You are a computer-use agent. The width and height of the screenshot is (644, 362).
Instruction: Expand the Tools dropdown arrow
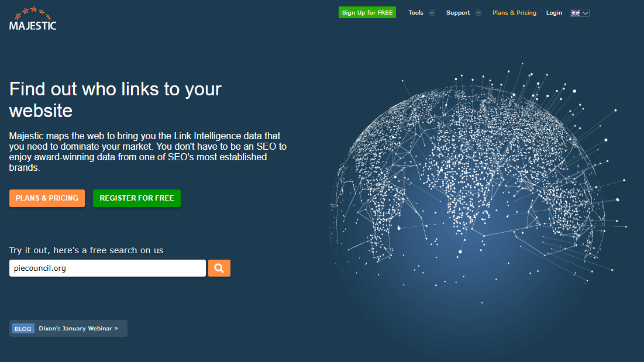point(432,13)
